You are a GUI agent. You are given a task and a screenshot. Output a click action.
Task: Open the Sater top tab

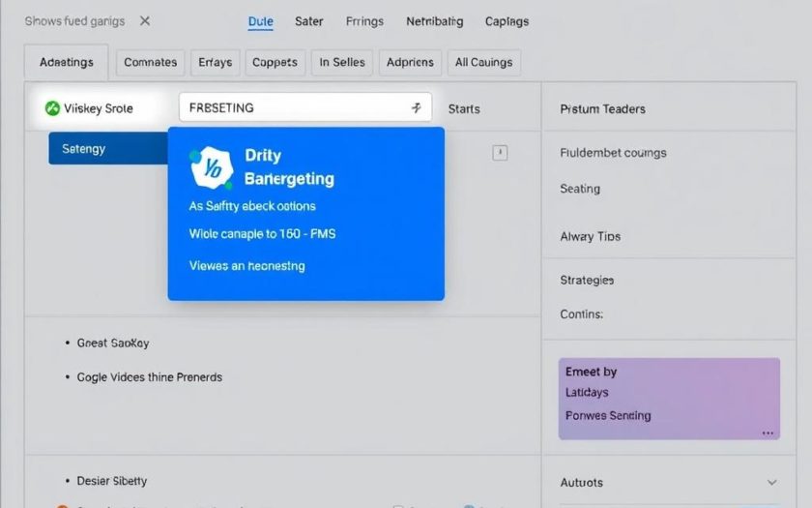pyautogui.click(x=308, y=21)
